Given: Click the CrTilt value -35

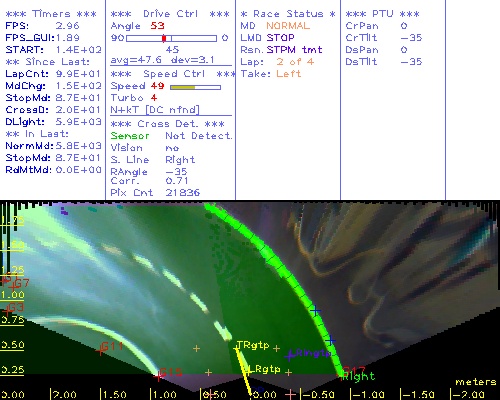Looking at the screenshot, I should point(411,38).
